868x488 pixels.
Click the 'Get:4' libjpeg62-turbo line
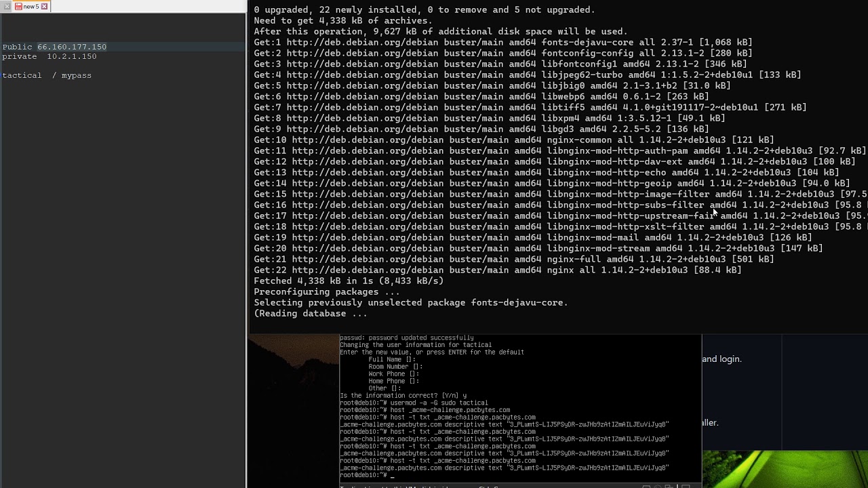point(528,75)
